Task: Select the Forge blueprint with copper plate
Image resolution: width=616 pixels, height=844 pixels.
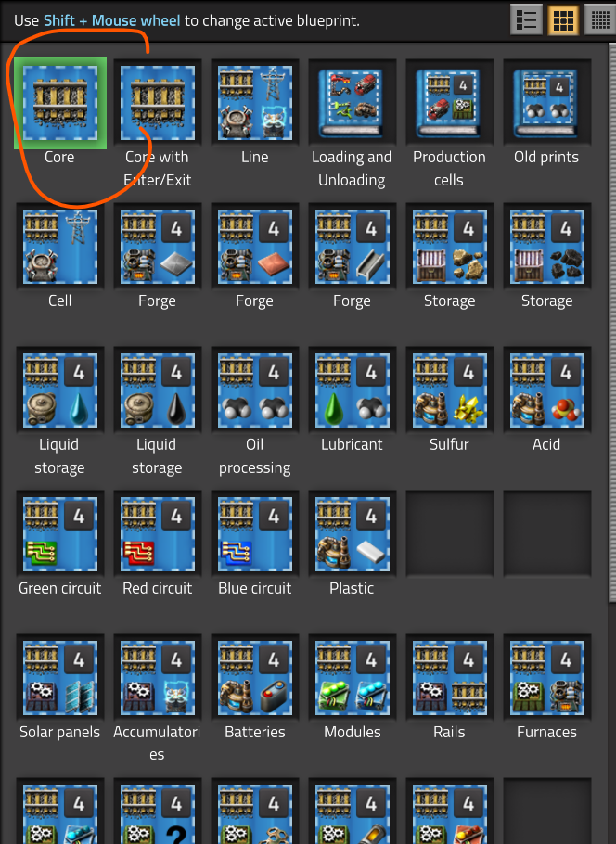Action: [255, 247]
